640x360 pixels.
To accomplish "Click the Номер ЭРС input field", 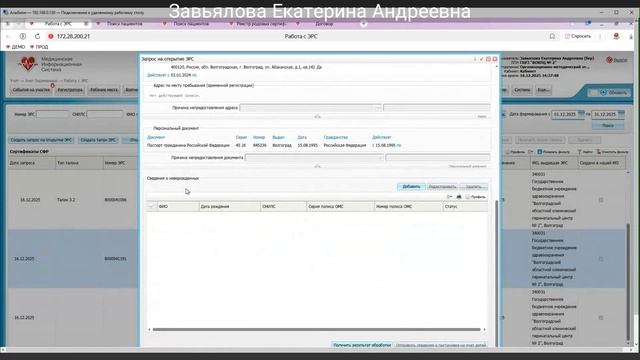I will point(53,114).
